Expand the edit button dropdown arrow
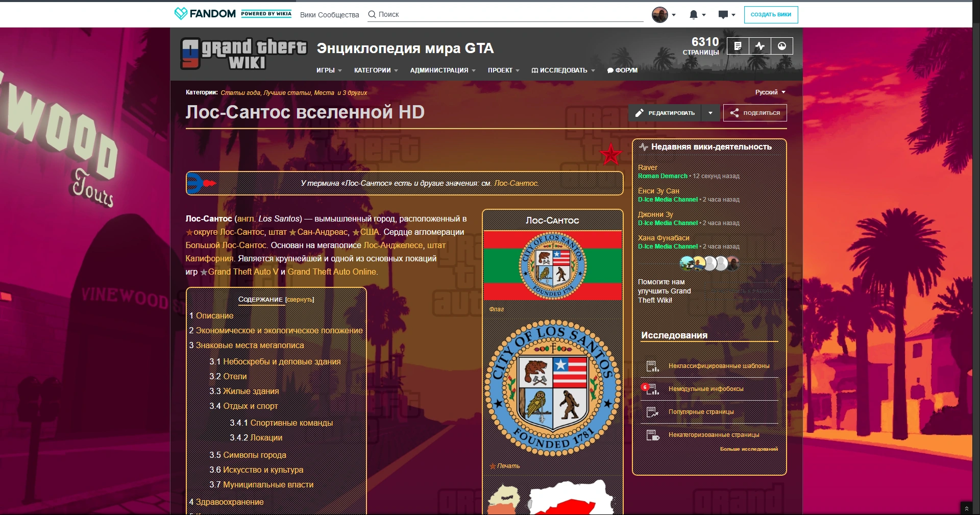 [x=710, y=113]
